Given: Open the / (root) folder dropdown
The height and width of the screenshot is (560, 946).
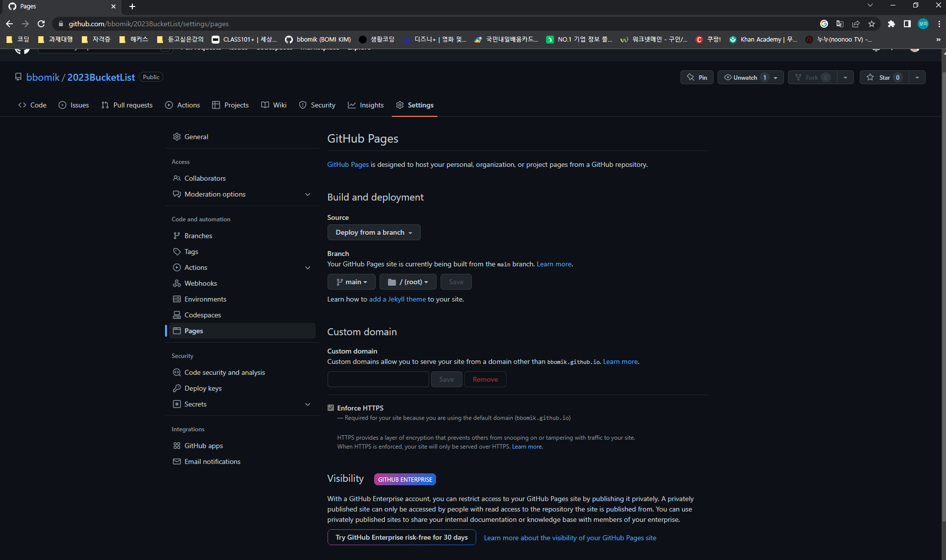Looking at the screenshot, I should coord(408,282).
